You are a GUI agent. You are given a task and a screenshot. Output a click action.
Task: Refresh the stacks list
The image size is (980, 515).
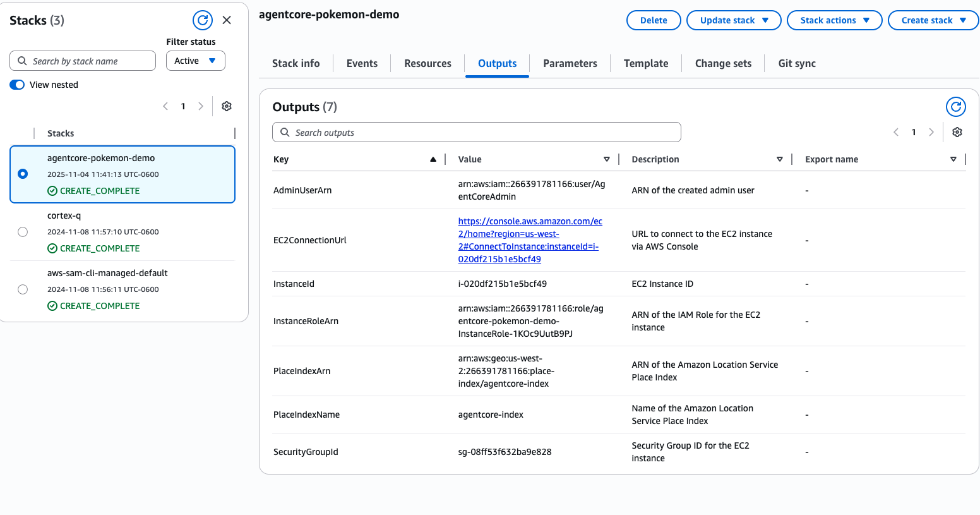(x=202, y=20)
